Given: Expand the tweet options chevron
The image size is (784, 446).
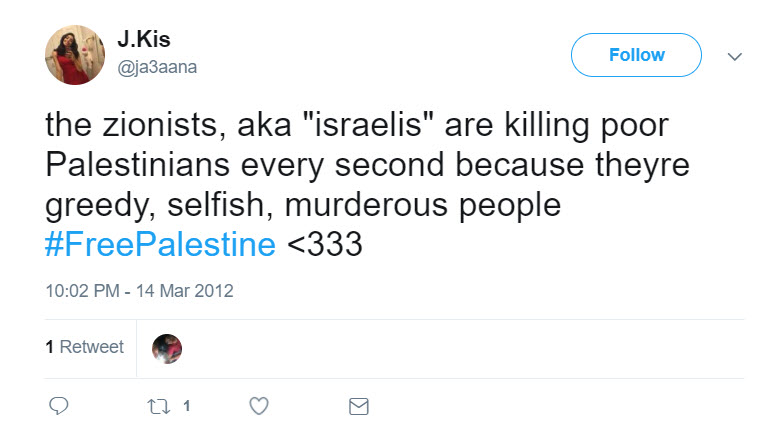Looking at the screenshot, I should (x=735, y=56).
